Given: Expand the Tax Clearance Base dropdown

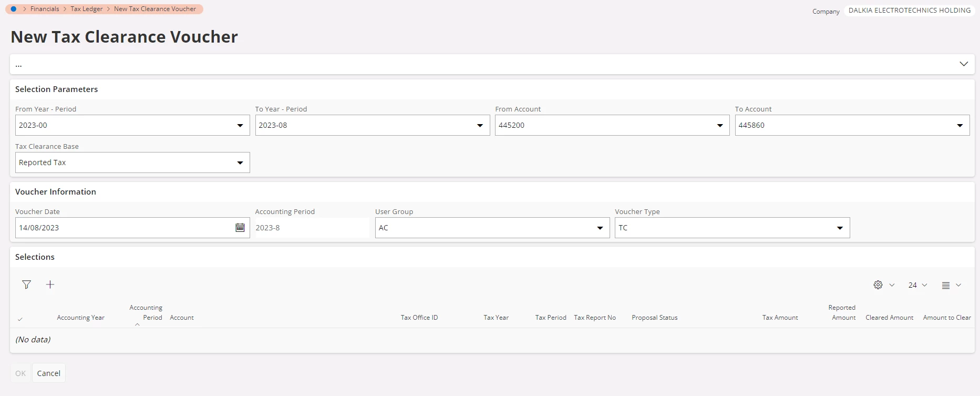Looking at the screenshot, I should [x=240, y=163].
